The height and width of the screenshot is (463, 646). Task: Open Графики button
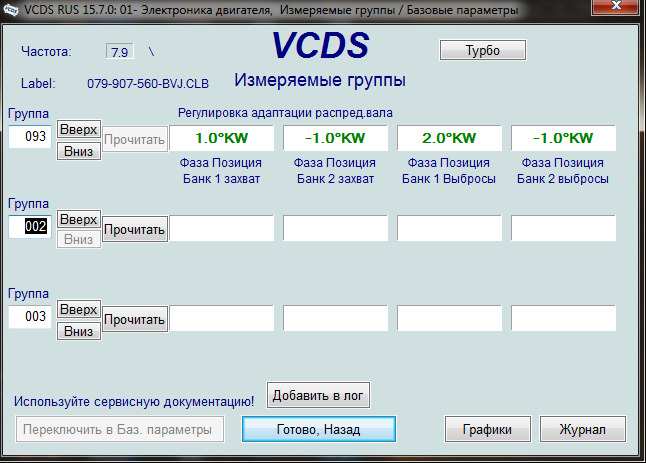click(x=487, y=429)
